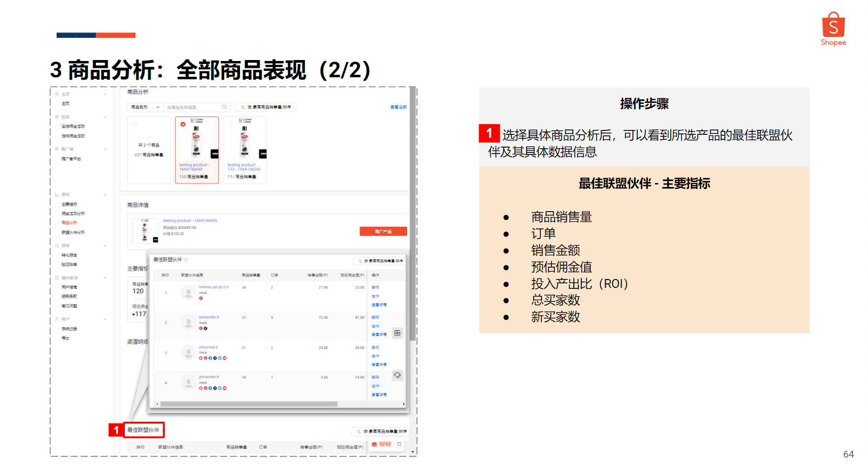
Task: Click the 报告 document icon in sidebar
Action: pos(57,246)
